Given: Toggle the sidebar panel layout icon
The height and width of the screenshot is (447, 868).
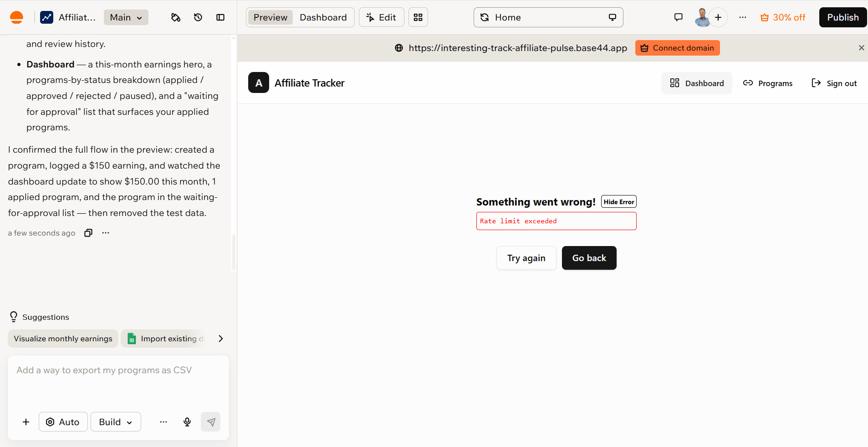Looking at the screenshot, I should (220, 17).
